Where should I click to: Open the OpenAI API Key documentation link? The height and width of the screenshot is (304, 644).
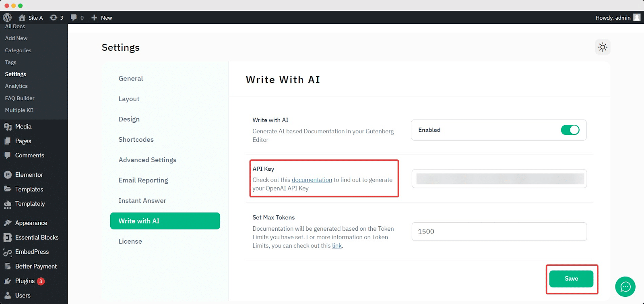pos(312,180)
